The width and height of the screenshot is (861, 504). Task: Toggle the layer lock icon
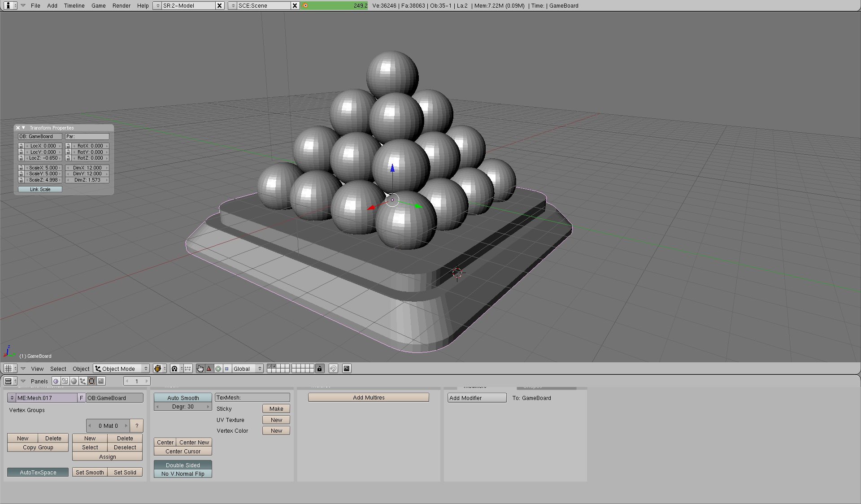pyautogui.click(x=319, y=369)
